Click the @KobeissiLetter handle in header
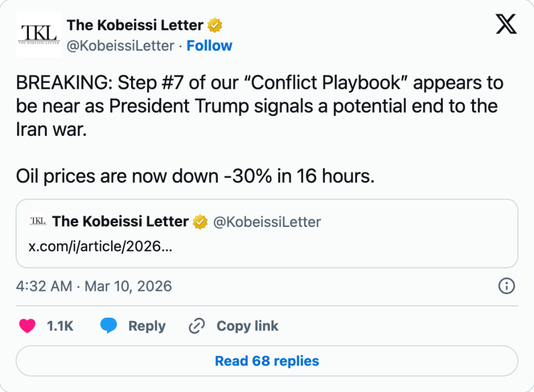 point(120,46)
